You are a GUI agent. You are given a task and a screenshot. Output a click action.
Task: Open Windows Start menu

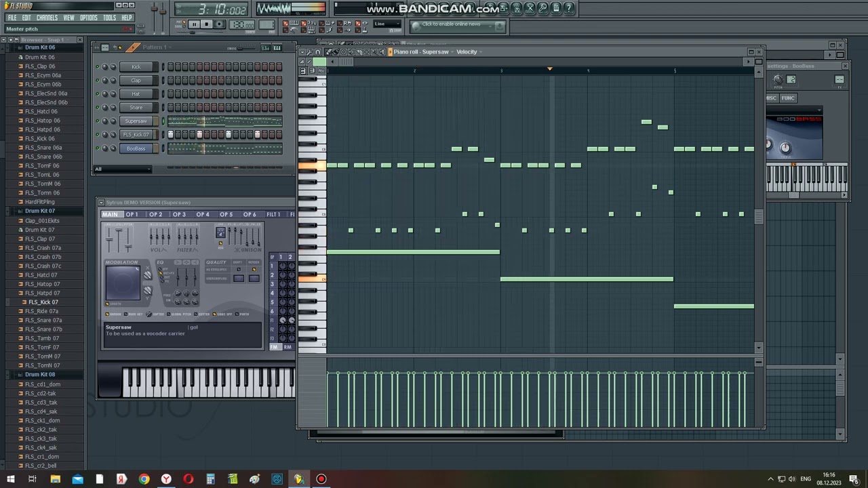[x=10, y=479]
